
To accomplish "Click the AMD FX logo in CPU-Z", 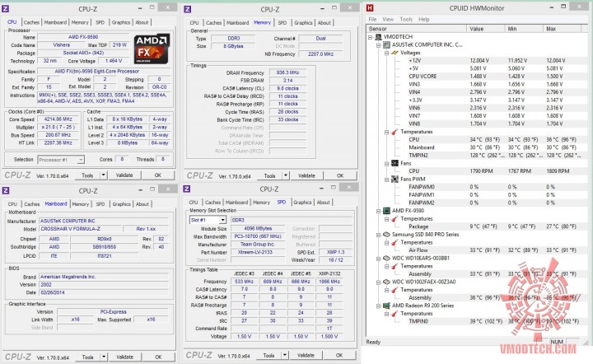I will tap(152, 49).
